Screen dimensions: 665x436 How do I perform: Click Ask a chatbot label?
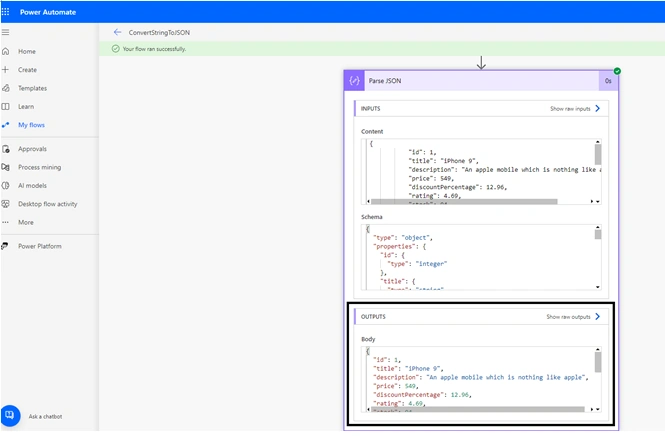tap(45, 416)
